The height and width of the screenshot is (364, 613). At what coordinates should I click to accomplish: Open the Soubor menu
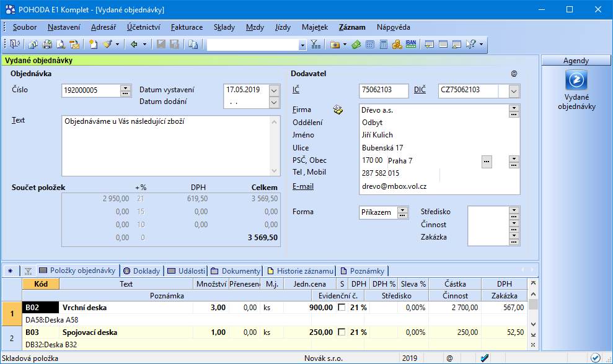tap(25, 27)
